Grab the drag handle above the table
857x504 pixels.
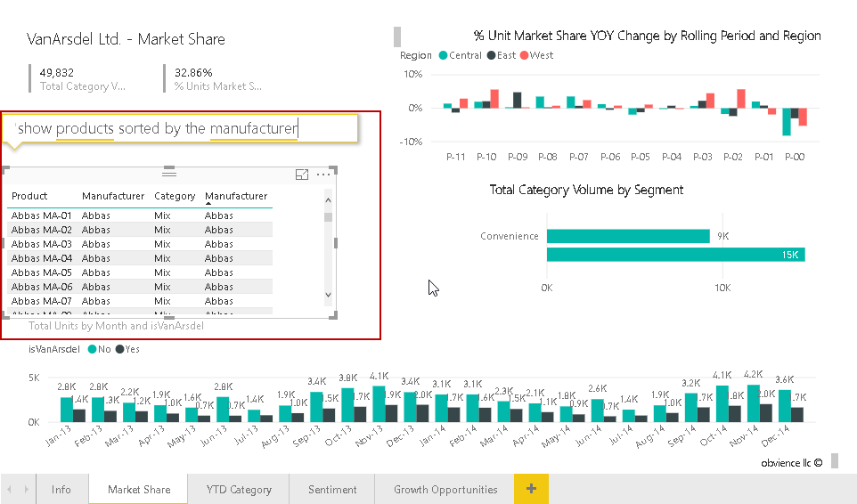click(169, 174)
